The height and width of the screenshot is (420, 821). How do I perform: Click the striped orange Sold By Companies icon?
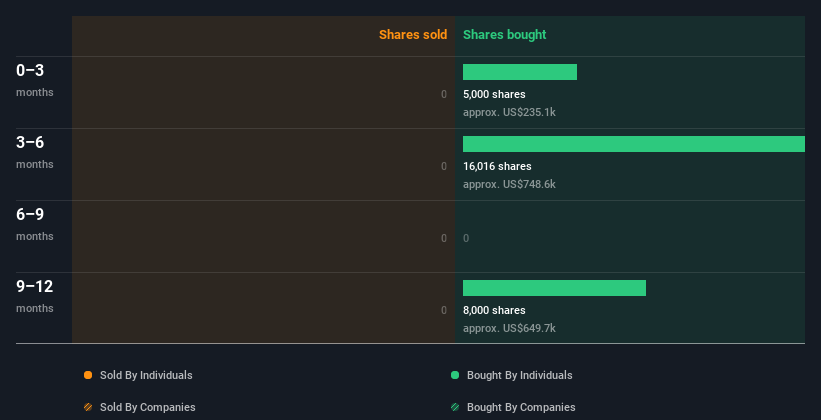click(88, 407)
